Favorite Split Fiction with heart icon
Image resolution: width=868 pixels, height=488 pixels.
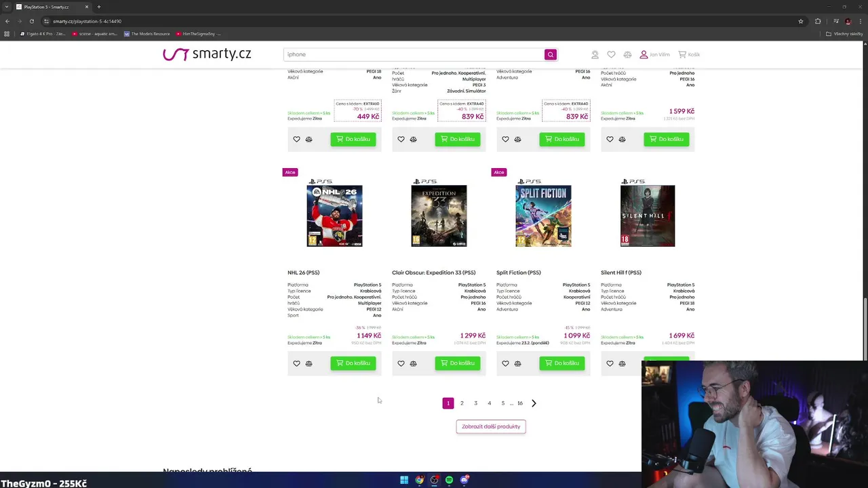coord(505,363)
